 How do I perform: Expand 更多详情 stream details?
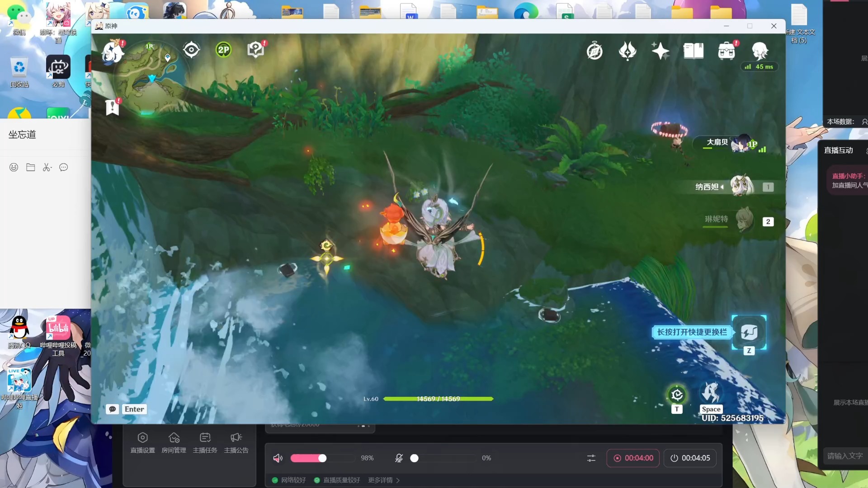click(x=384, y=480)
